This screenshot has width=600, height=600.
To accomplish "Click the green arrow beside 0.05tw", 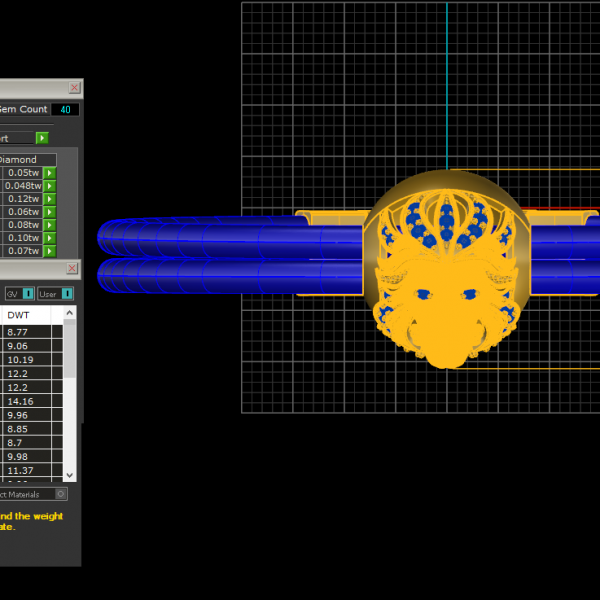I will 49,173.
